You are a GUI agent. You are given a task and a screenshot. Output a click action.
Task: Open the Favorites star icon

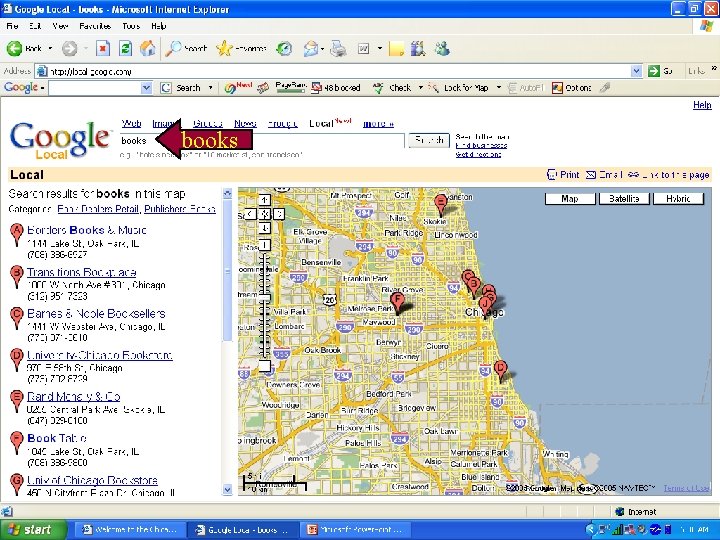click(x=224, y=48)
